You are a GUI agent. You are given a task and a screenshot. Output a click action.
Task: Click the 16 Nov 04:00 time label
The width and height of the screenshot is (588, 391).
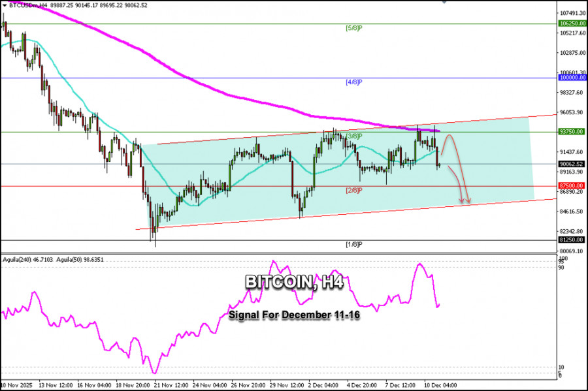click(x=94, y=385)
